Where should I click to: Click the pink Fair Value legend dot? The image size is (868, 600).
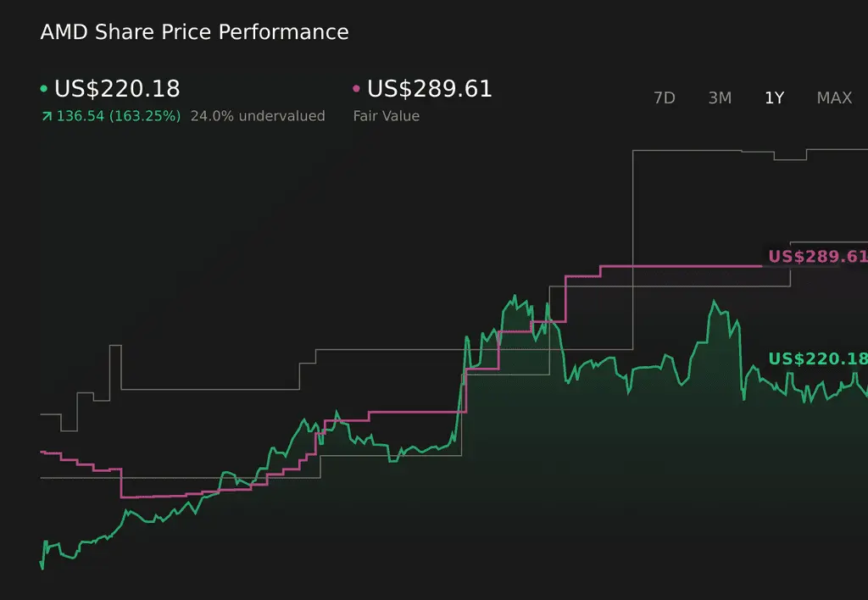357,88
